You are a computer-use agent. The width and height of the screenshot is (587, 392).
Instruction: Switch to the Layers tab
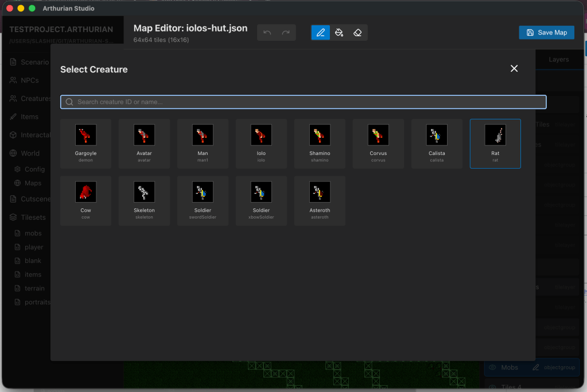click(x=558, y=60)
